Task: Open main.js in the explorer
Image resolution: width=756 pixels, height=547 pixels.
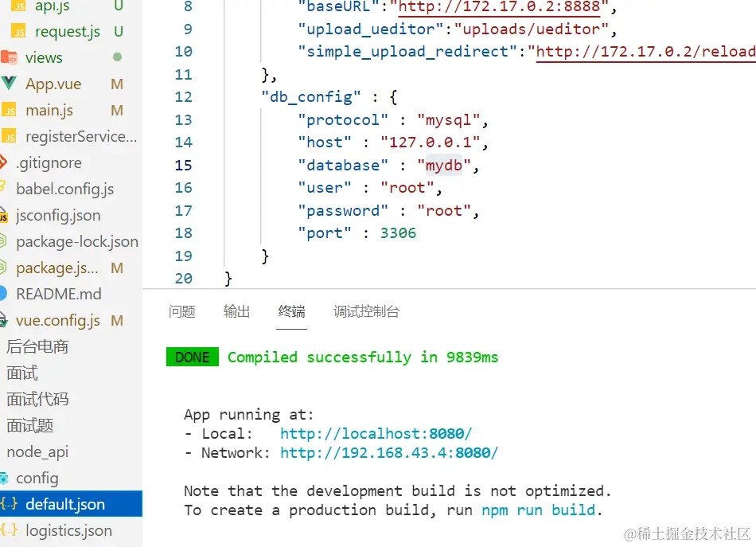Action: (49, 111)
